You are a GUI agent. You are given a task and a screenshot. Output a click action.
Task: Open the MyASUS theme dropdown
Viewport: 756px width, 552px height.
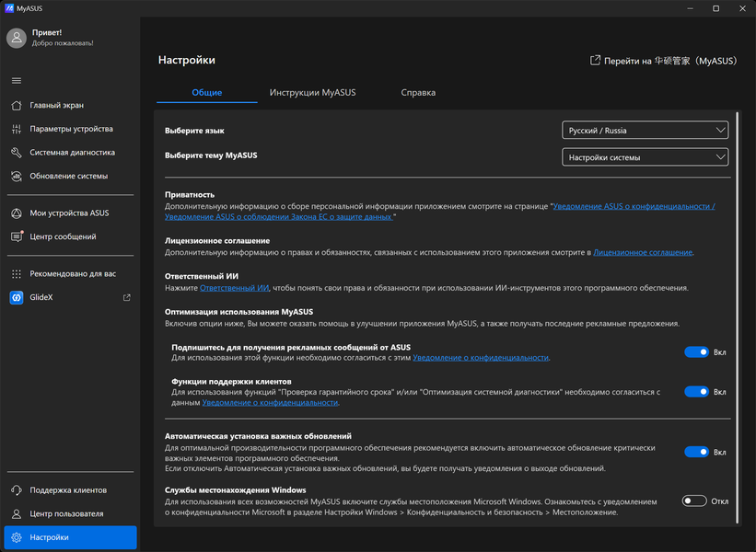645,157
